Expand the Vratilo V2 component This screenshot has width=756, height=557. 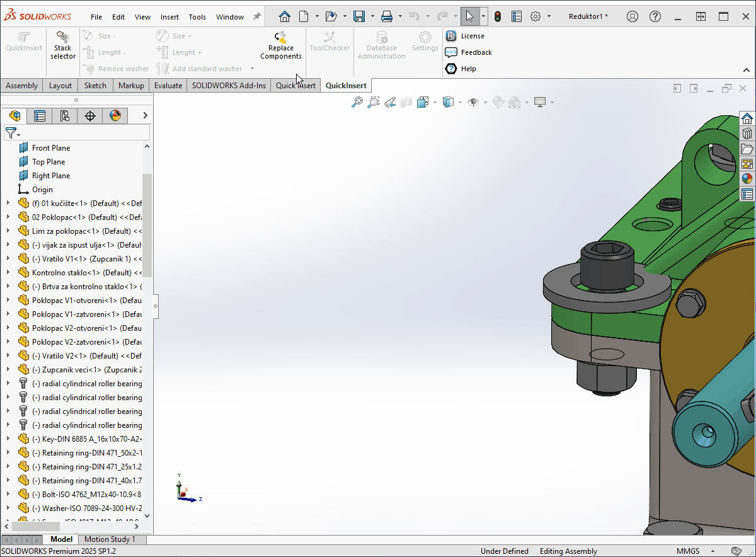coord(8,355)
